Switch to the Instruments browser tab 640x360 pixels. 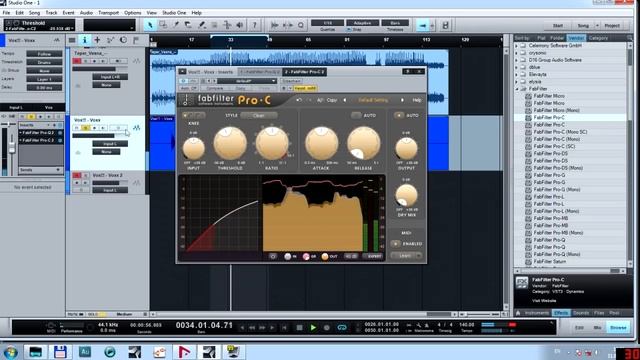tap(536, 313)
